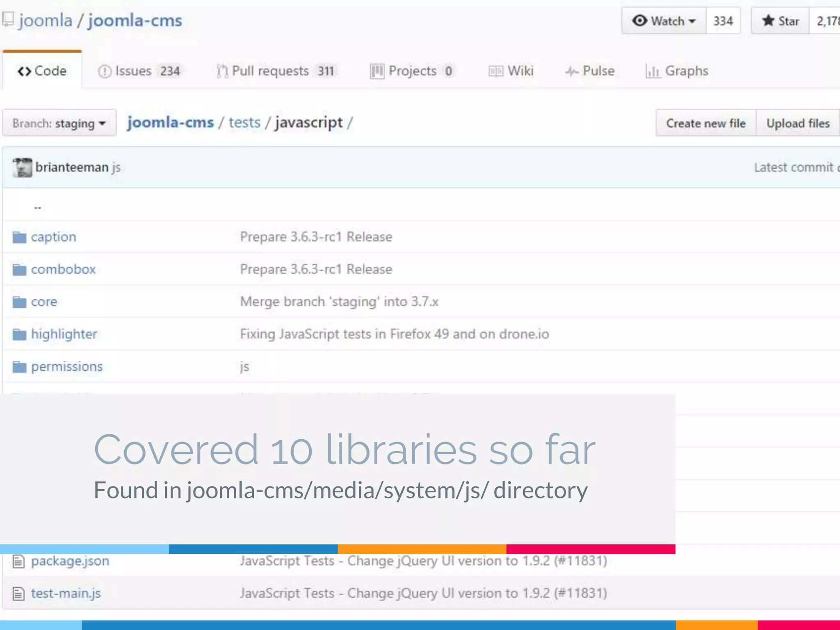Open the core folder

click(x=44, y=302)
